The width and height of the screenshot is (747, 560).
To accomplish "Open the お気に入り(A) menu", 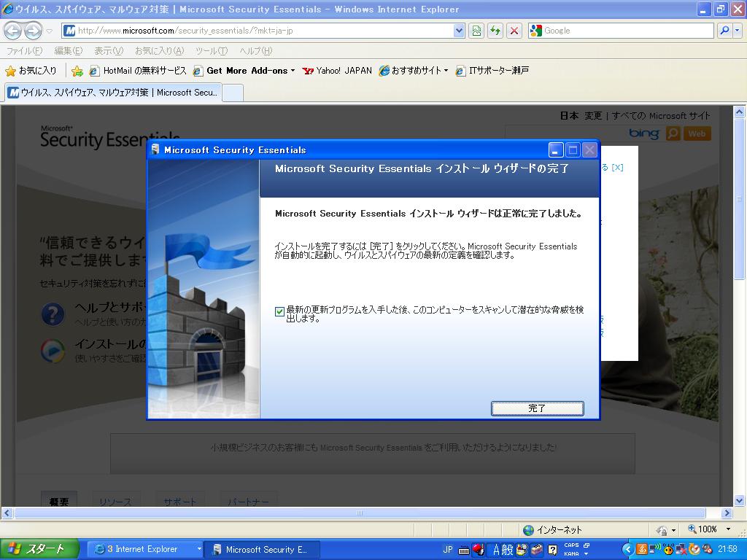I will pos(159,51).
